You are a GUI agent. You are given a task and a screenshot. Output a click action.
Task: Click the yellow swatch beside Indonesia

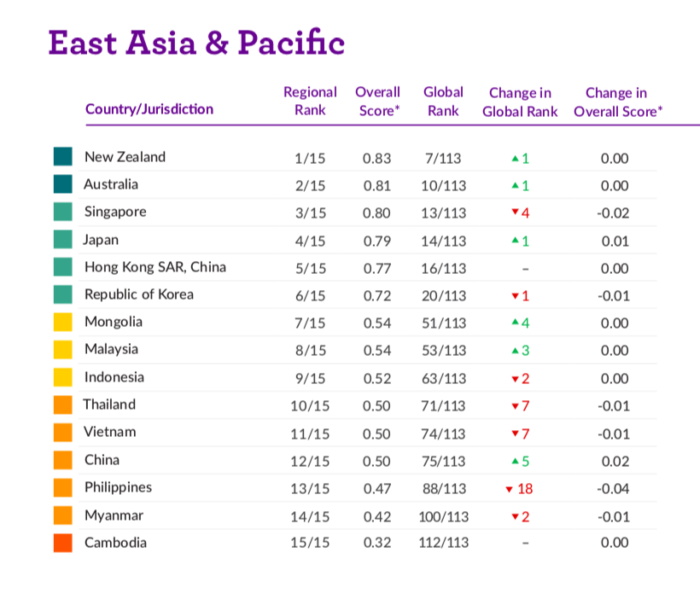coord(63,377)
